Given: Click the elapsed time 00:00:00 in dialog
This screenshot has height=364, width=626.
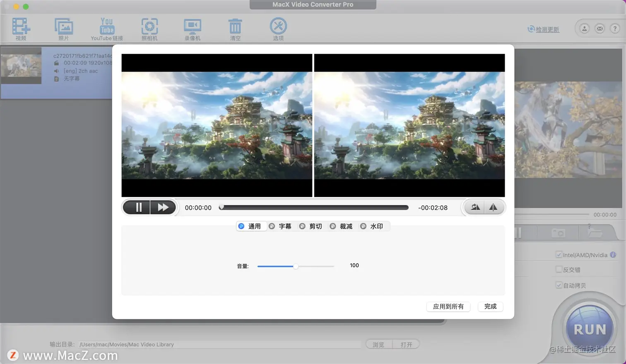Looking at the screenshot, I should (x=198, y=207).
